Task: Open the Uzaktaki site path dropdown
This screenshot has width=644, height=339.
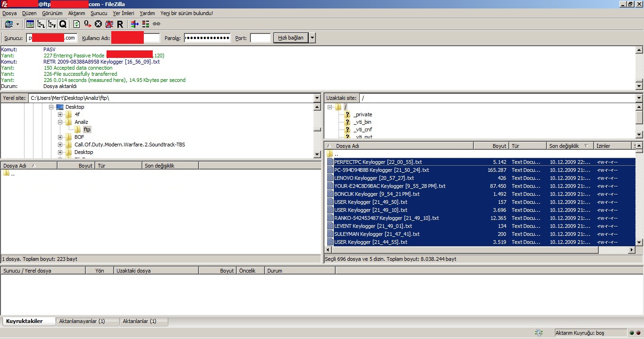Action: coord(639,98)
